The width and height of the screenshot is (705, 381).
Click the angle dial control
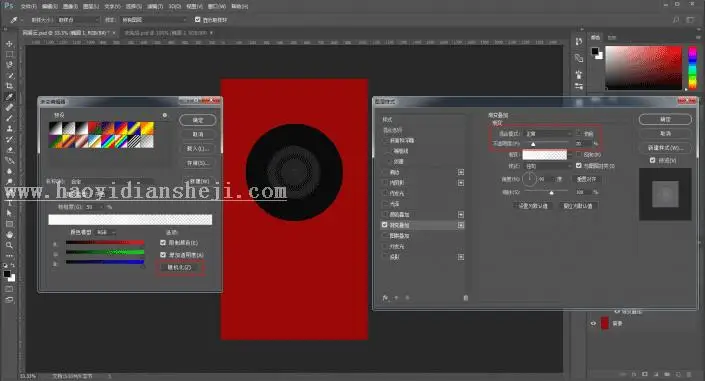pyautogui.click(x=530, y=179)
